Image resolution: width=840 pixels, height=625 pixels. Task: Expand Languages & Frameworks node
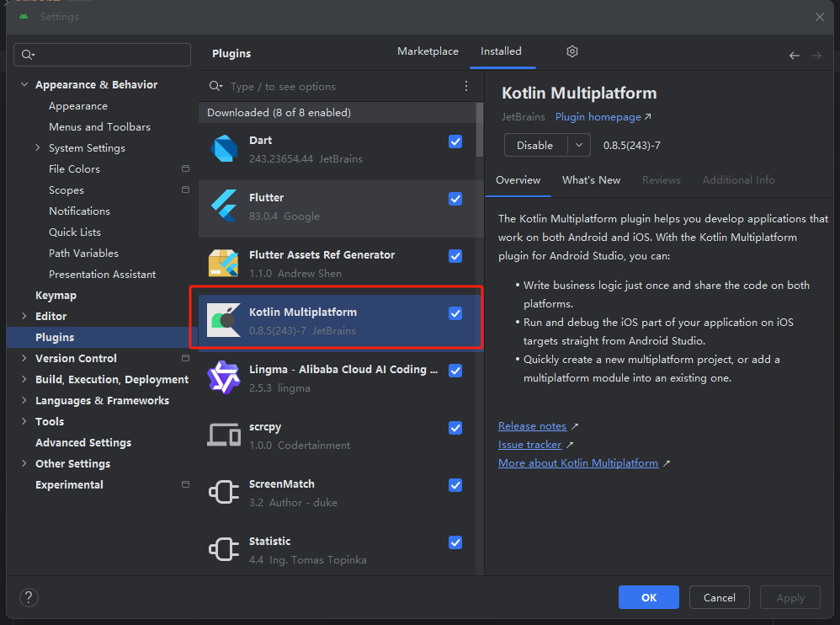pos(24,400)
